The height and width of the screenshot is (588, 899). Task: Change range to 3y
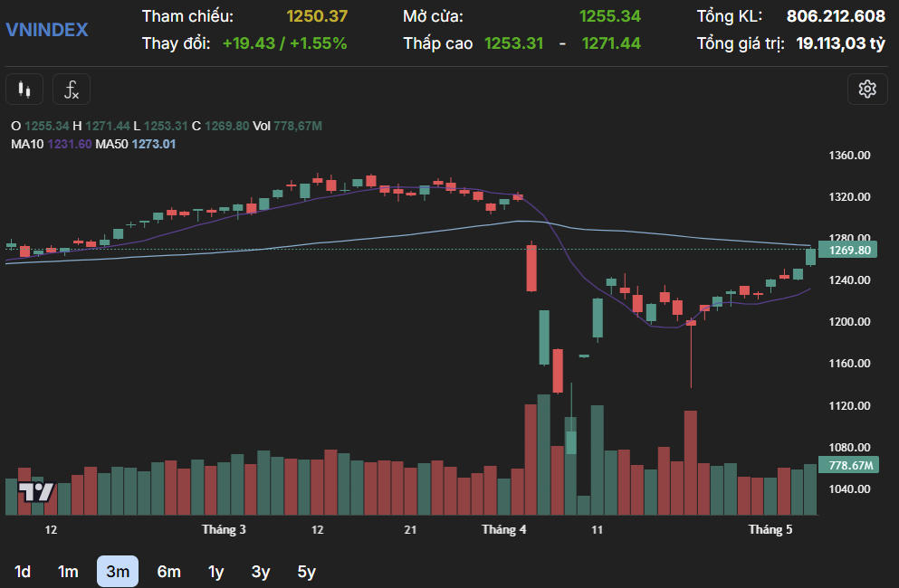(x=261, y=572)
